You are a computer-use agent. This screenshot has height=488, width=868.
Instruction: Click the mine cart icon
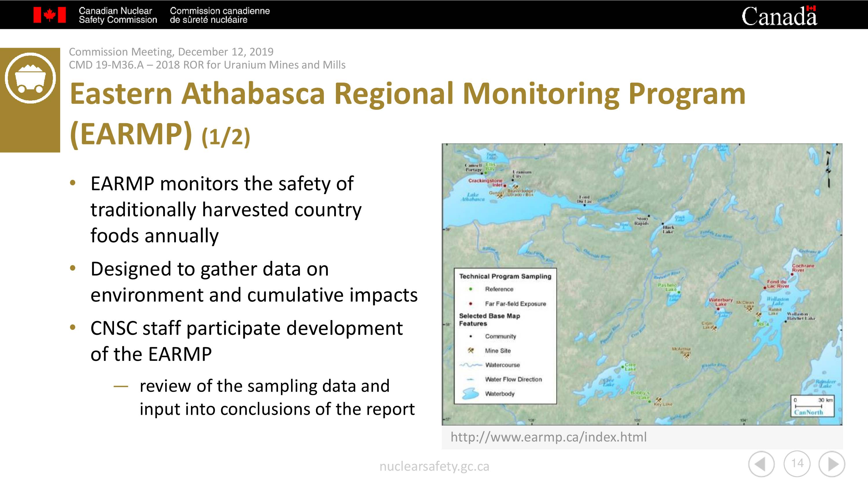click(x=30, y=78)
